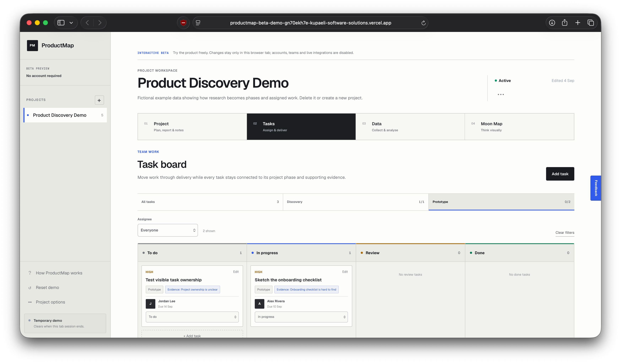The image size is (621, 364).
Task: Open Sketch the onboarding checklist title
Action: 288,280
